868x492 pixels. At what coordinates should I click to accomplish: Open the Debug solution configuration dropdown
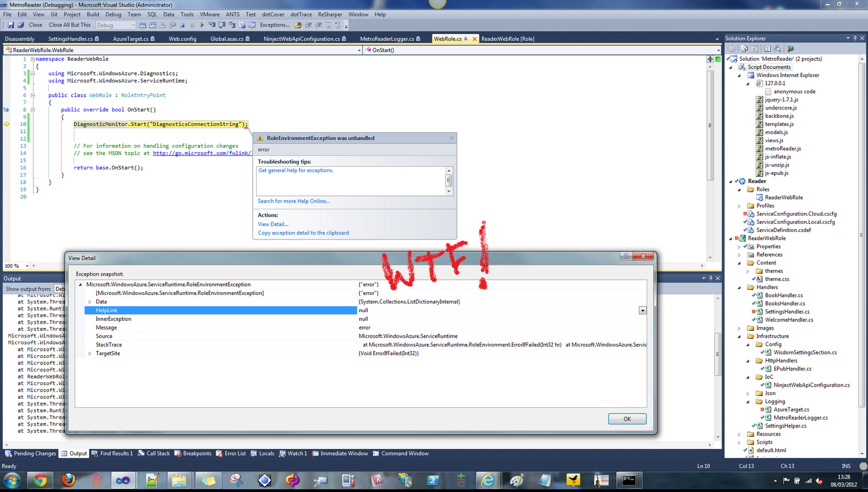tap(133, 25)
